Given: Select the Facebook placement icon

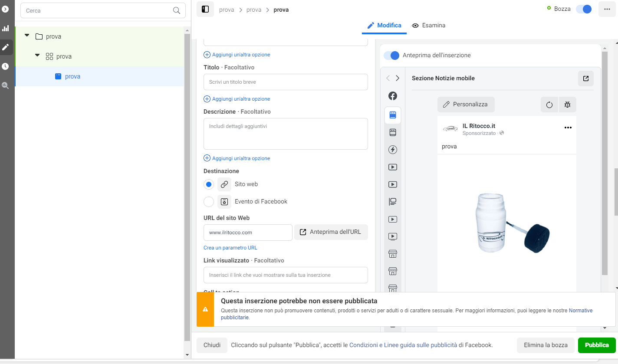Looking at the screenshot, I should [x=393, y=96].
